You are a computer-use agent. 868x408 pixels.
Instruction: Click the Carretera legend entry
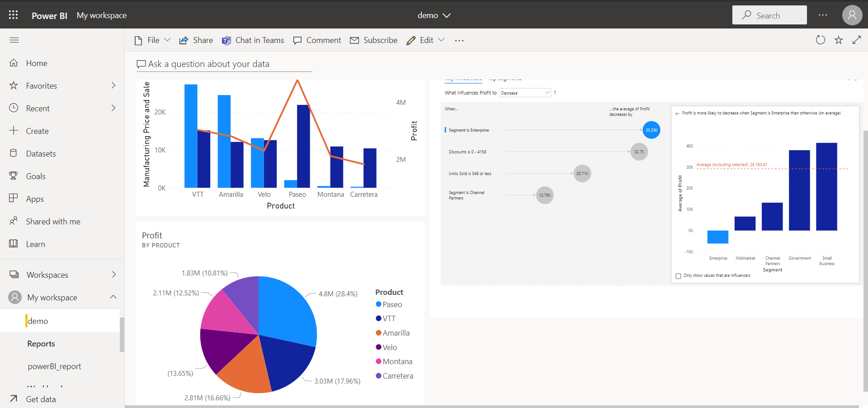(x=394, y=376)
